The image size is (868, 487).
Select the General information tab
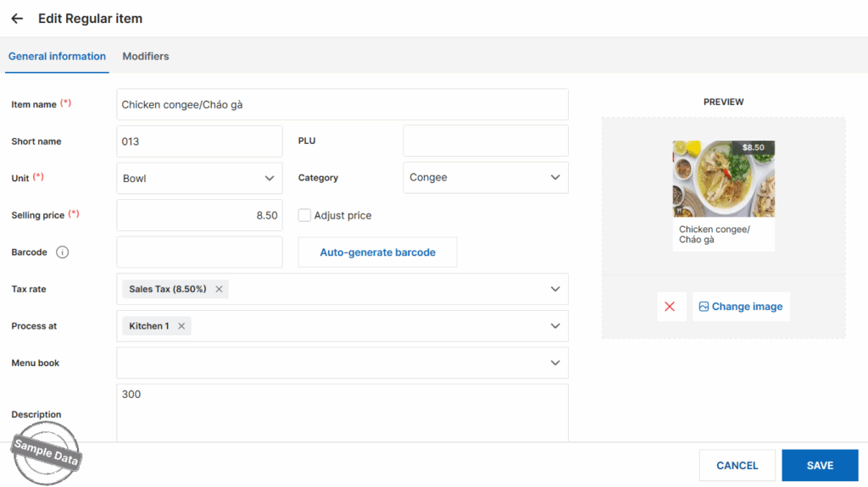tap(57, 57)
